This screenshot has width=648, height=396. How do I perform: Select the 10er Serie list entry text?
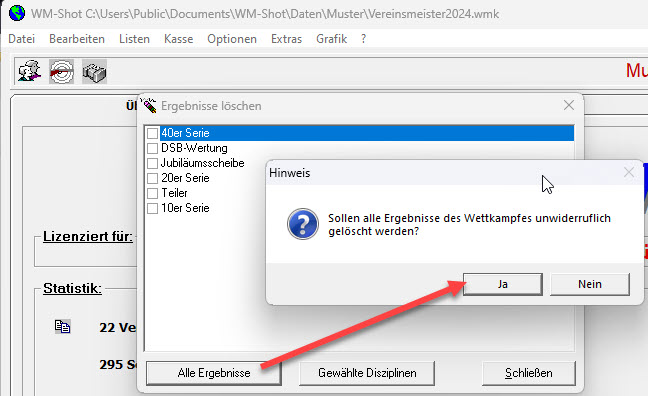pos(185,208)
